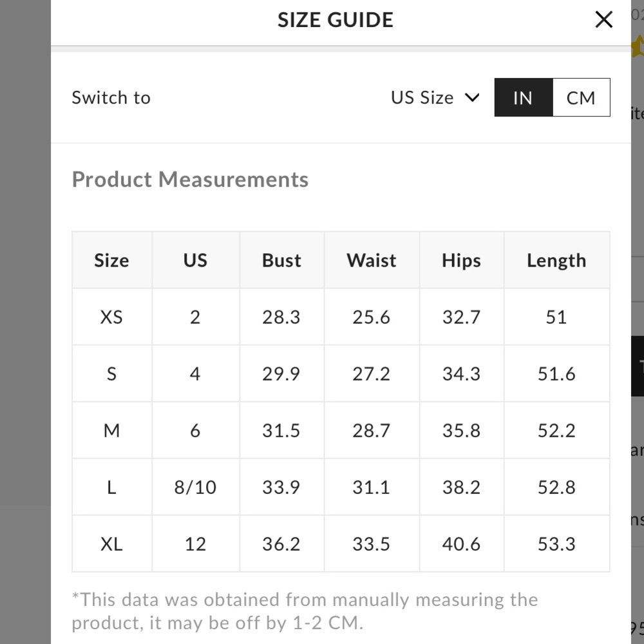Click bust value 33.9
The width and height of the screenshot is (644, 644).
coord(282,487)
